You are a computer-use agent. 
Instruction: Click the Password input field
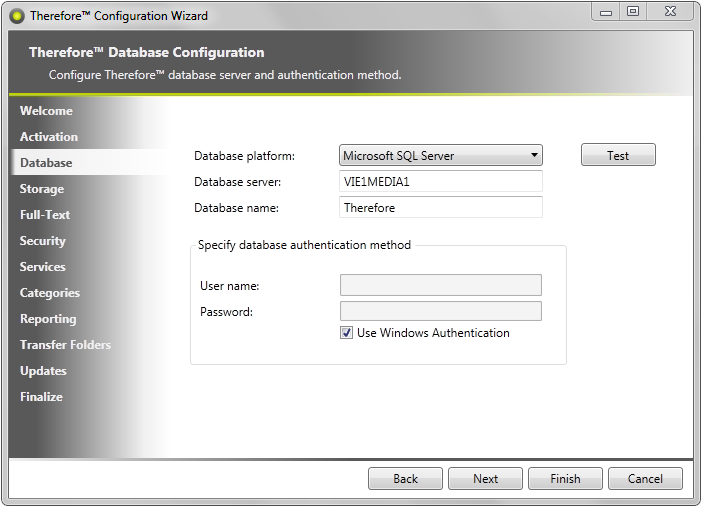click(441, 311)
